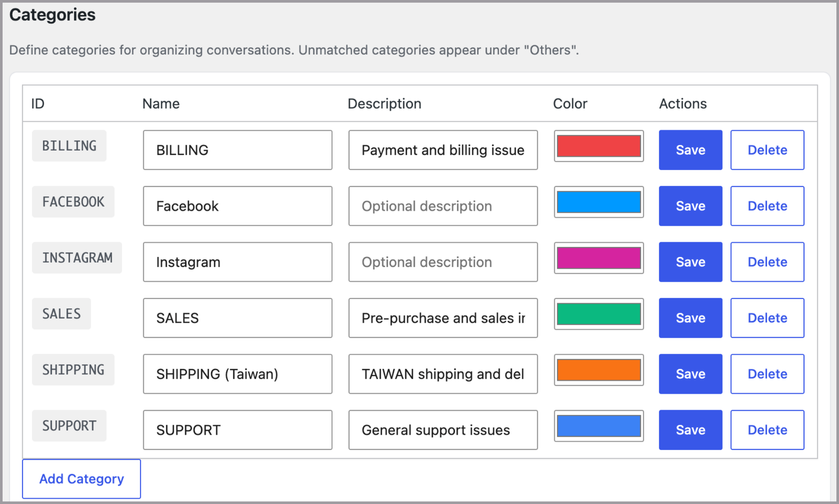Focus the 'TAIWAN shipping and del' description
839x504 pixels.
click(443, 374)
